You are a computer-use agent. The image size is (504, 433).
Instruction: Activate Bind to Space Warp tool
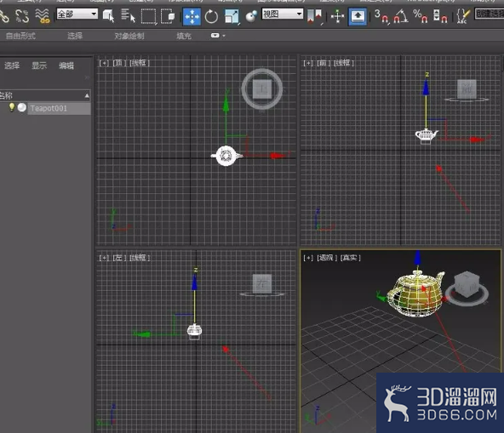[x=42, y=16]
